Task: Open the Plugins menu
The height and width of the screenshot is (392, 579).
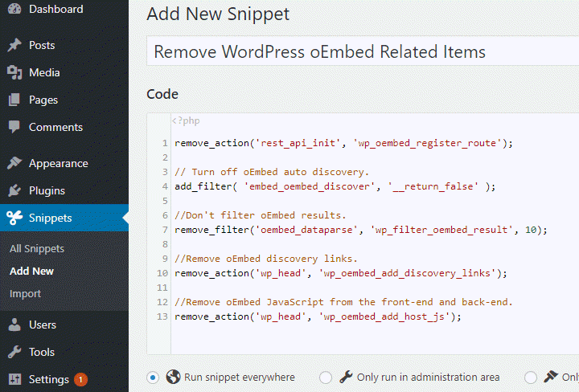Action: tap(64, 190)
